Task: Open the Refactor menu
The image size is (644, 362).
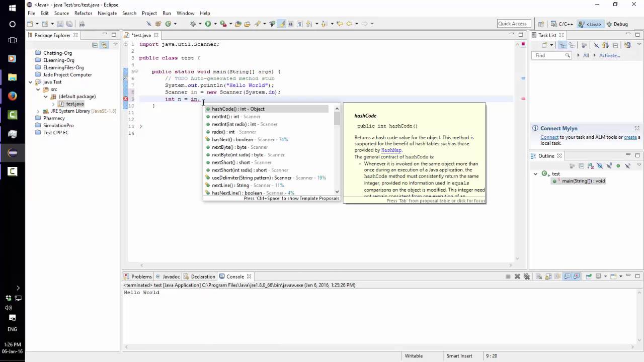Action: (83, 13)
